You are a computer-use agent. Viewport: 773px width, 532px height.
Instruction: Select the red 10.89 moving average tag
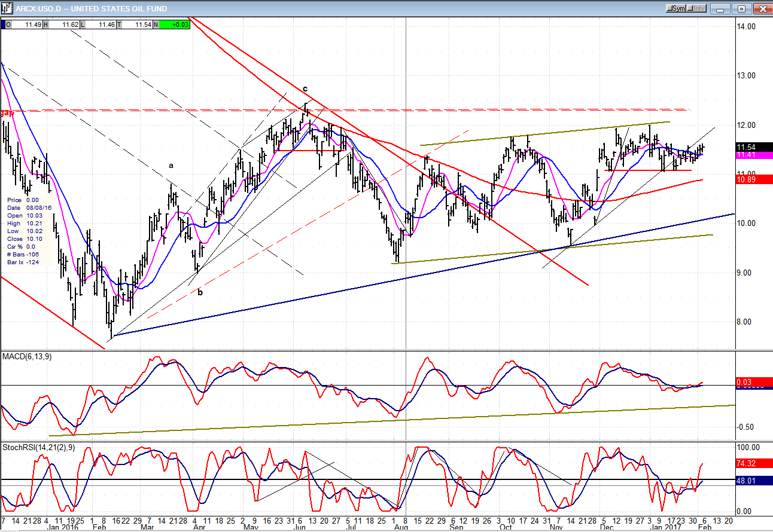(x=745, y=179)
